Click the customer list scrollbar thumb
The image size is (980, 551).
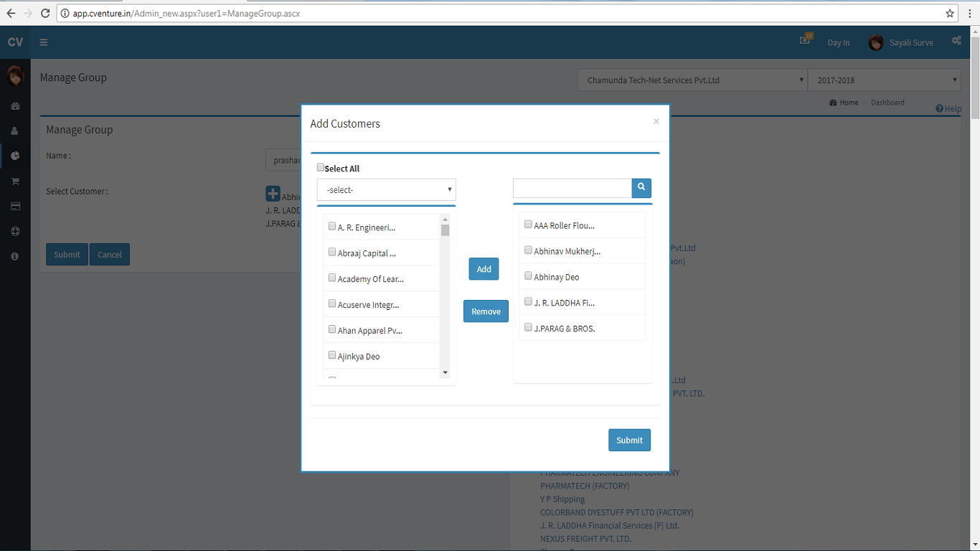[x=445, y=230]
